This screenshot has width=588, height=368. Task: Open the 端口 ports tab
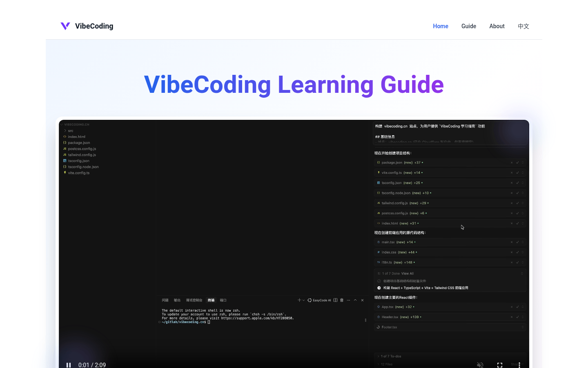(223, 300)
